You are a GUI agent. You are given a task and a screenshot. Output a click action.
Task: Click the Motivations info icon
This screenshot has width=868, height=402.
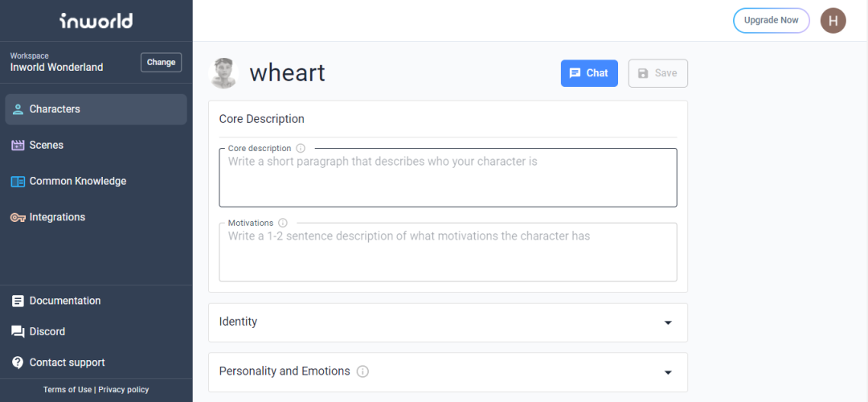(x=283, y=223)
